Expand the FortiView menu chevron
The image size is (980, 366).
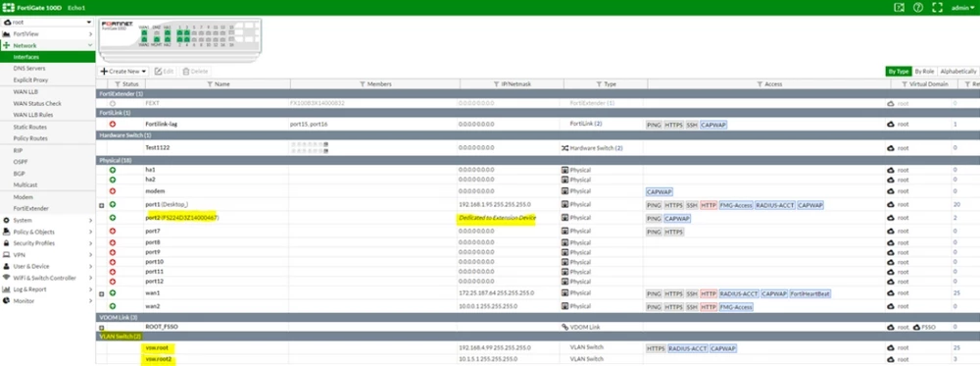coord(90,33)
